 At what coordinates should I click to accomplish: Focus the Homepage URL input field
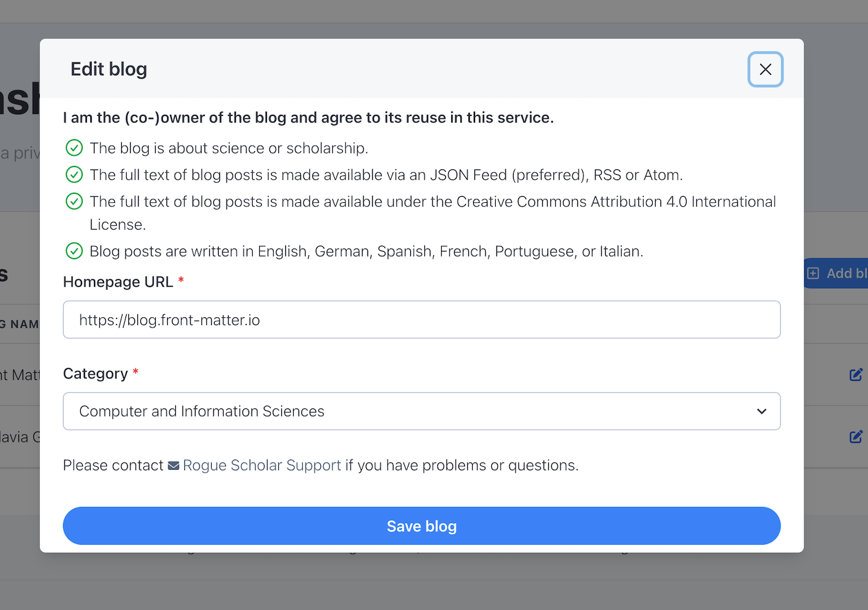(x=421, y=320)
